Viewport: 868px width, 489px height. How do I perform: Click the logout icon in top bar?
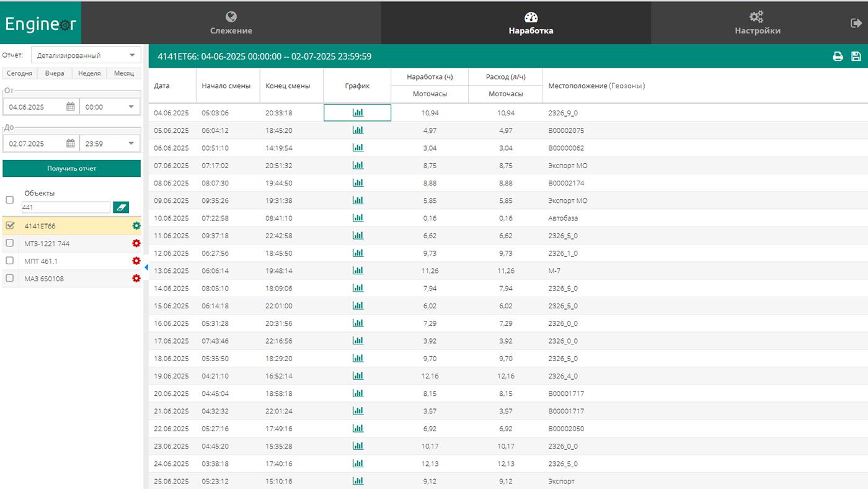[856, 23]
